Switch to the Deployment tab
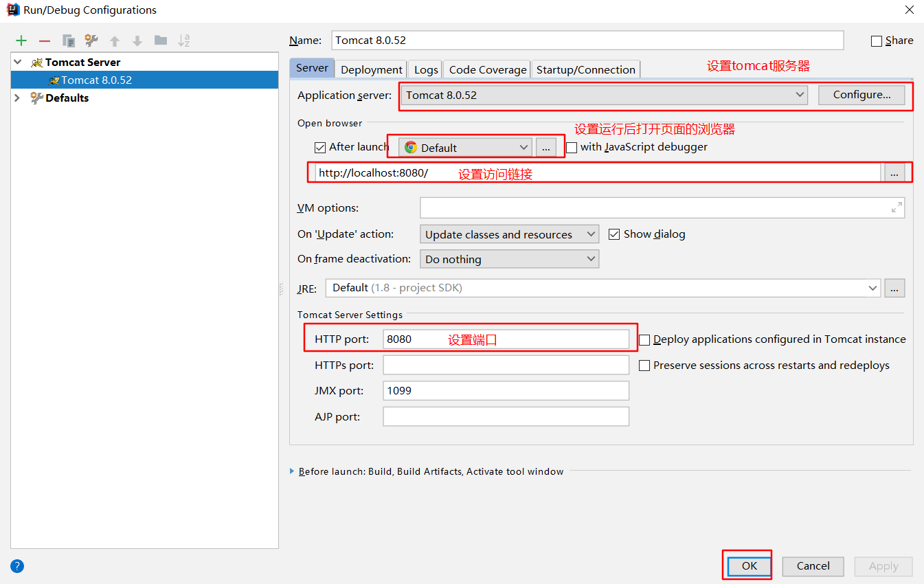The width and height of the screenshot is (924, 584). (372, 69)
